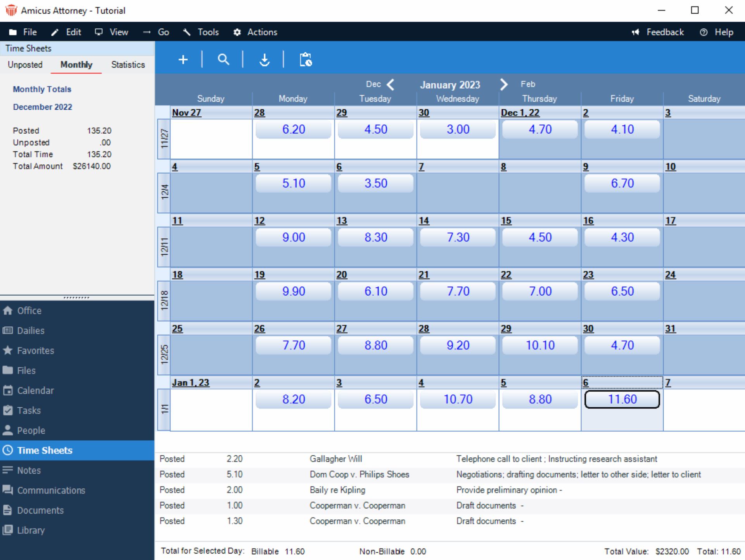Select the Gallagher Will posted entry
The image size is (745, 560).
pos(449,459)
